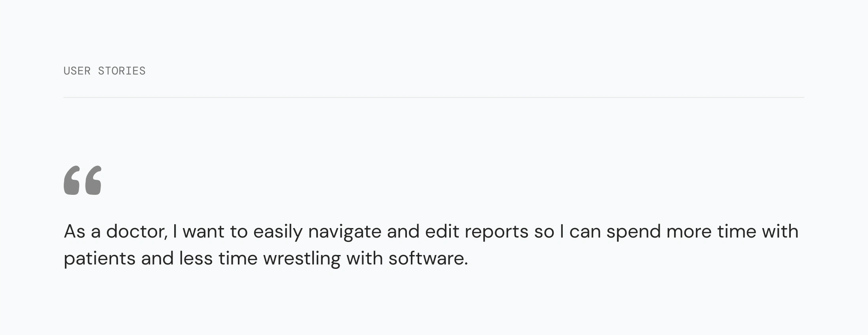Click the horizontal divider below the heading
868x335 pixels.
click(x=433, y=97)
